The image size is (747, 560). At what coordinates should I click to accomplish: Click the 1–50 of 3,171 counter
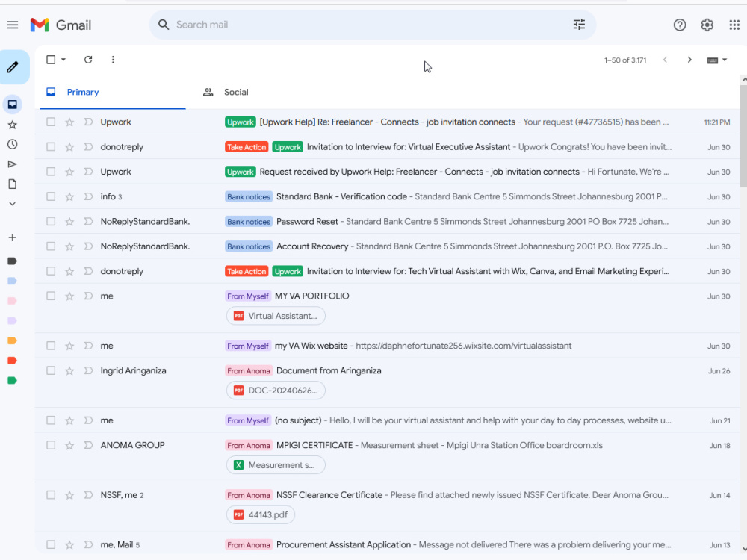pos(625,60)
